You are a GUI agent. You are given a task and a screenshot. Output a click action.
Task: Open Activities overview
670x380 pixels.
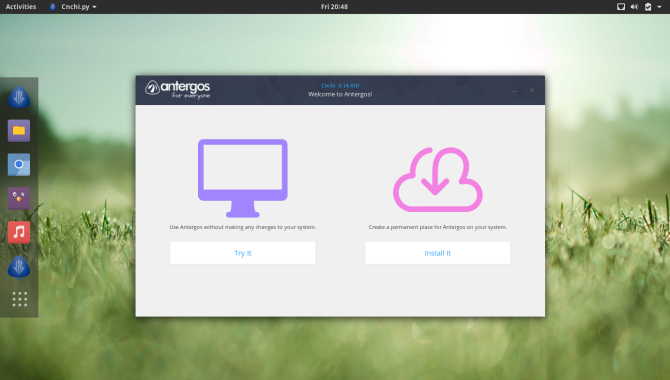click(21, 6)
